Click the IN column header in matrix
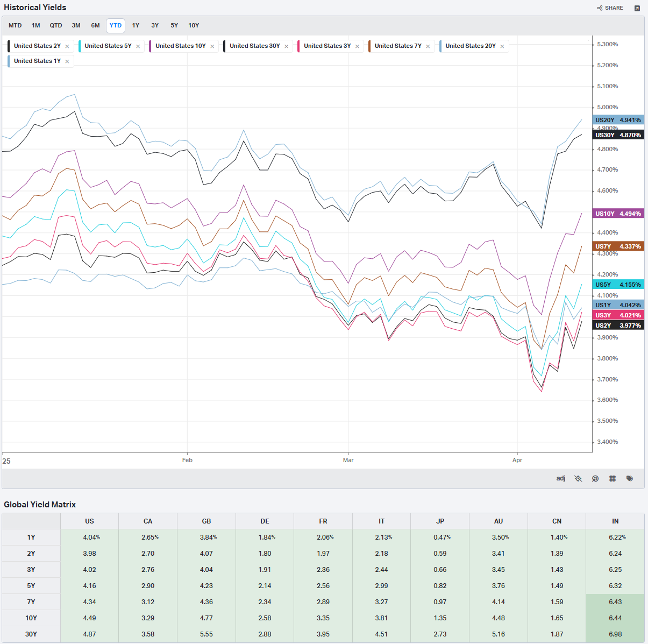This screenshot has height=644, width=648. [x=615, y=521]
